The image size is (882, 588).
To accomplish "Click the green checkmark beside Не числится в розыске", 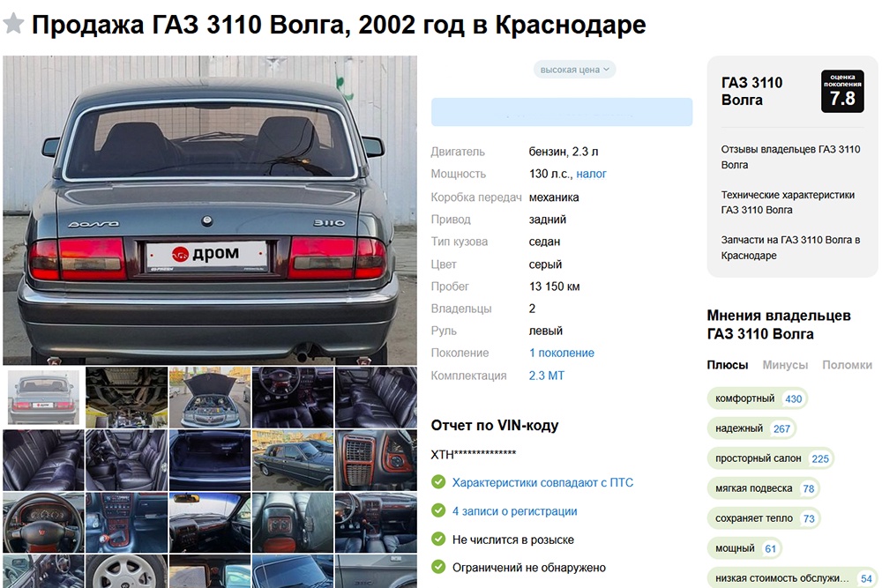I will pos(438,540).
